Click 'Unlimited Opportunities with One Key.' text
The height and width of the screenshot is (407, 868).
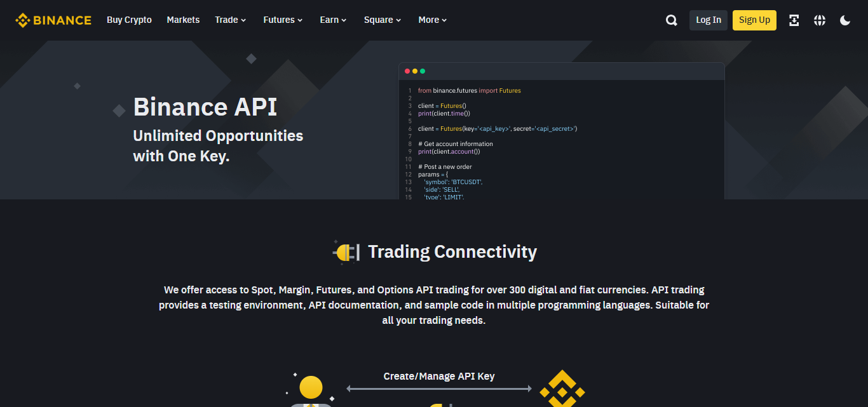point(218,145)
